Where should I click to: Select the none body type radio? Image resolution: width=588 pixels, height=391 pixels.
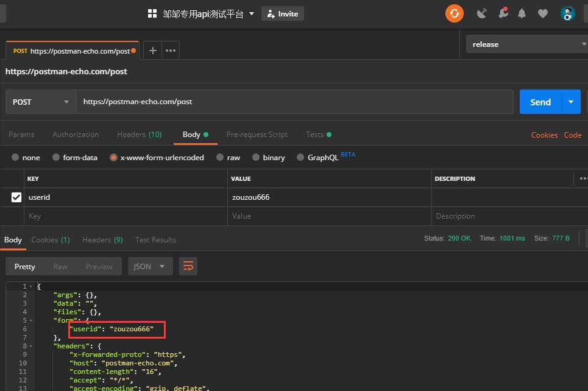[x=15, y=158]
